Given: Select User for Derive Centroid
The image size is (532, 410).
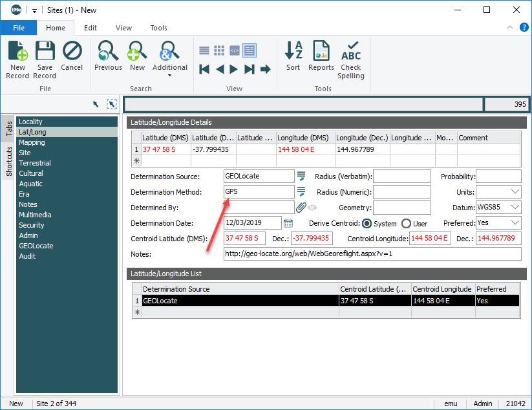Looking at the screenshot, I should point(406,223).
